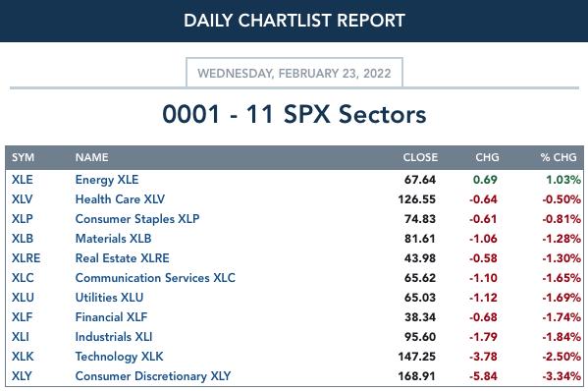
Task: Select the XLP symbol
Action: coord(23,219)
